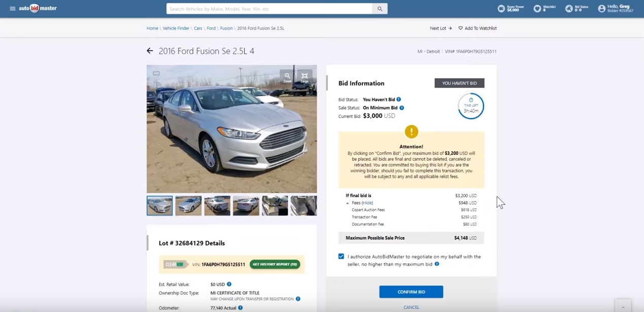Open the Watchlist icon in header
Screen dimensions: 644x312
[537, 9]
